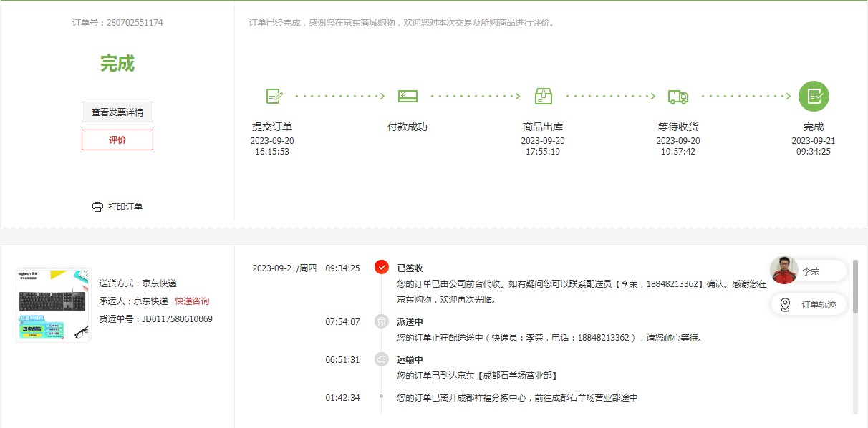Click the order completed thank-you message
This screenshot has height=428, width=868.
pos(402,23)
